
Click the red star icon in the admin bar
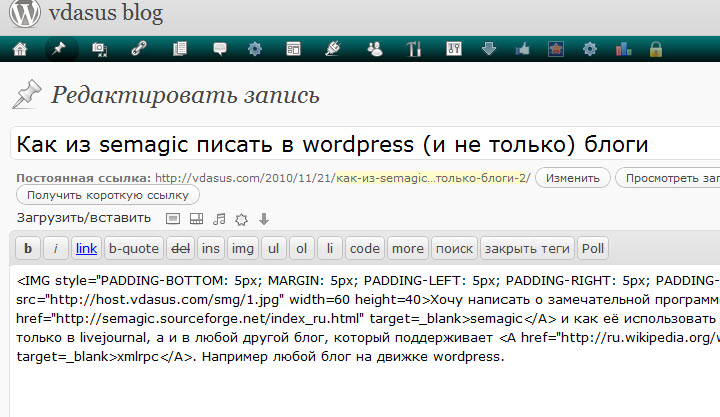pos(556,49)
